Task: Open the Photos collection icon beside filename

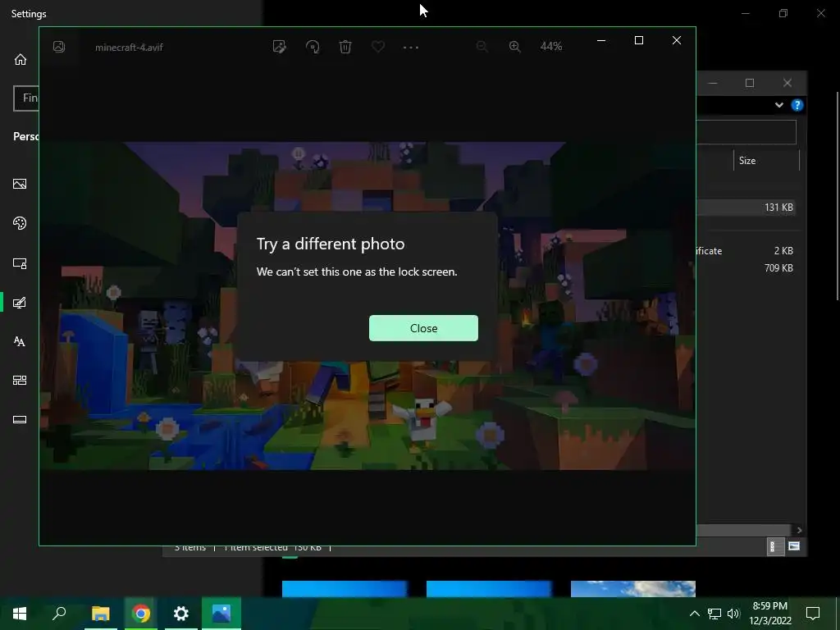Action: (59, 47)
